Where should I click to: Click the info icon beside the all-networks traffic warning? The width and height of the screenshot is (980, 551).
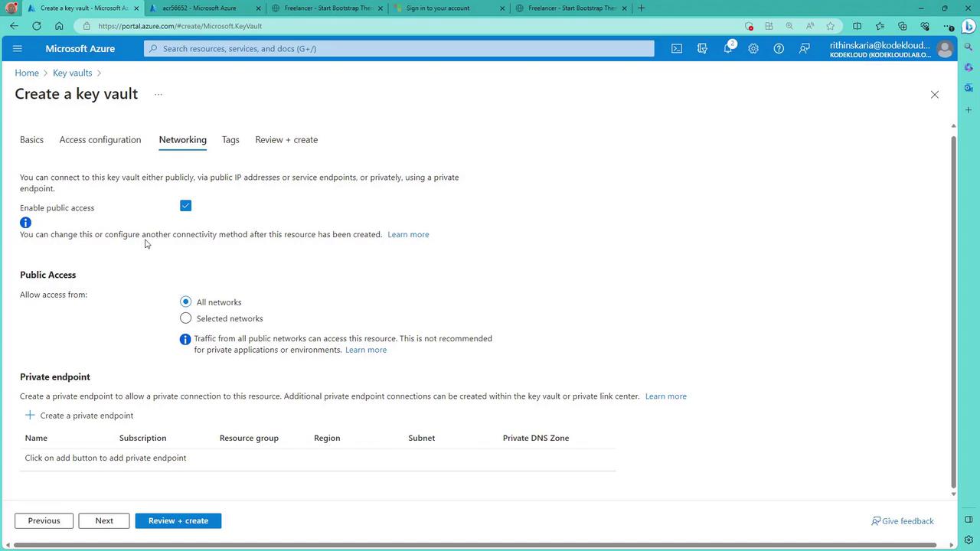coord(185,339)
